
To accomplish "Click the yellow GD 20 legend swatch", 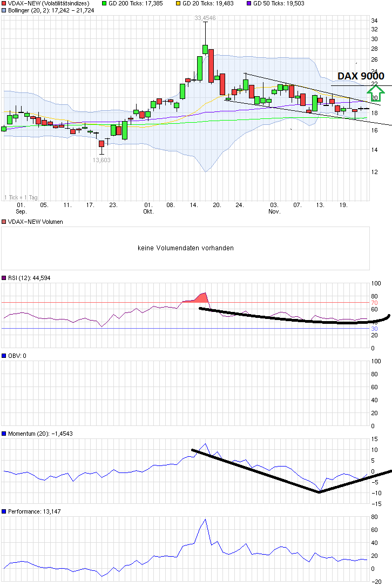I will [x=179, y=3].
